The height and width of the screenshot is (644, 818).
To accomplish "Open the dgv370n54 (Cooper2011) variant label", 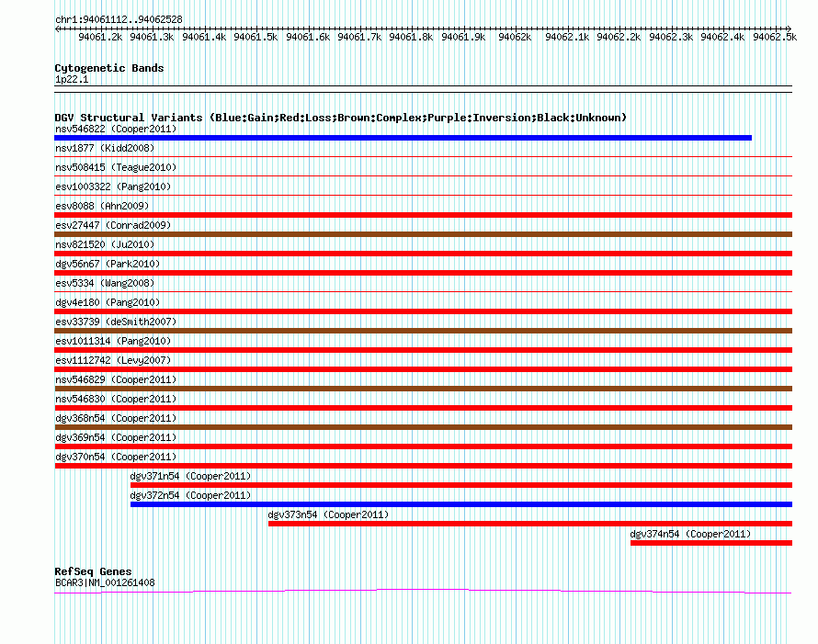I will (x=116, y=457).
